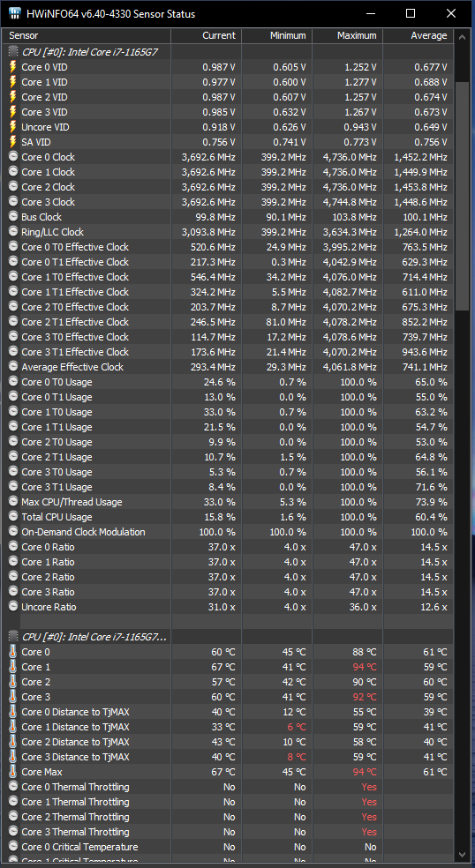475x868 pixels.
Task: Click the red Yes for Core 2 Thermal Throttling
Action: tap(368, 817)
